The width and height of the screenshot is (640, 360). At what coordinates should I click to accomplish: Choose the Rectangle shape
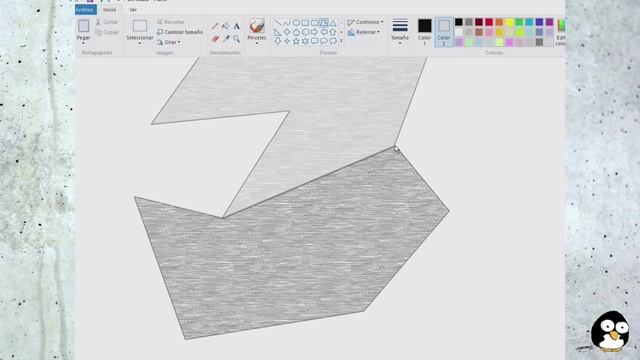[x=305, y=23]
